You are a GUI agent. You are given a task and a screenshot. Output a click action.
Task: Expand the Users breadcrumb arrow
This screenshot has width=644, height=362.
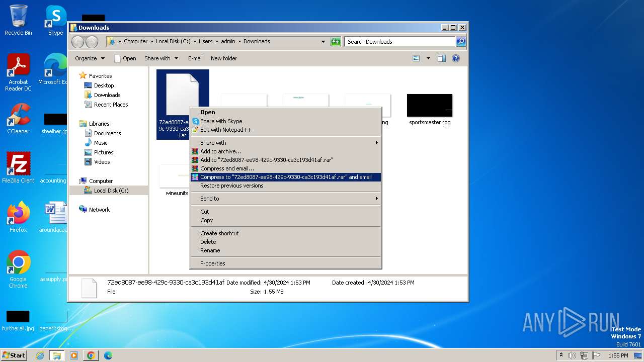click(x=217, y=42)
